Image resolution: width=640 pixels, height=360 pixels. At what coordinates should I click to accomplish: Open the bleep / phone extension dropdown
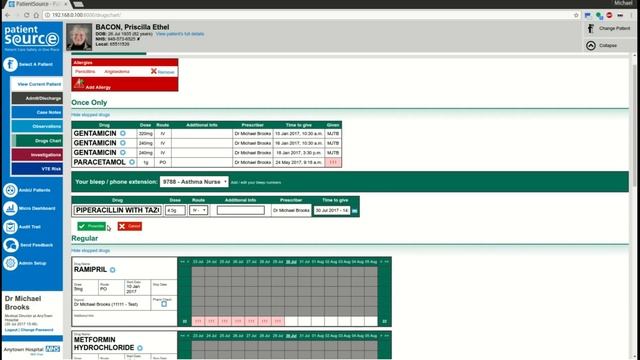[x=194, y=182]
